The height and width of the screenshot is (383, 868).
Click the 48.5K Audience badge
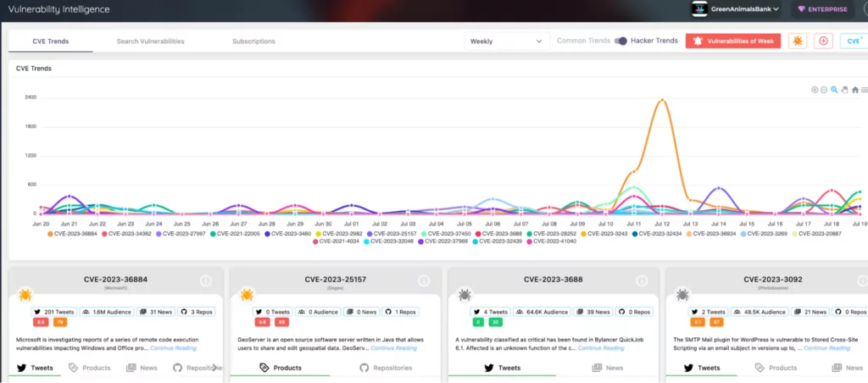coord(759,312)
